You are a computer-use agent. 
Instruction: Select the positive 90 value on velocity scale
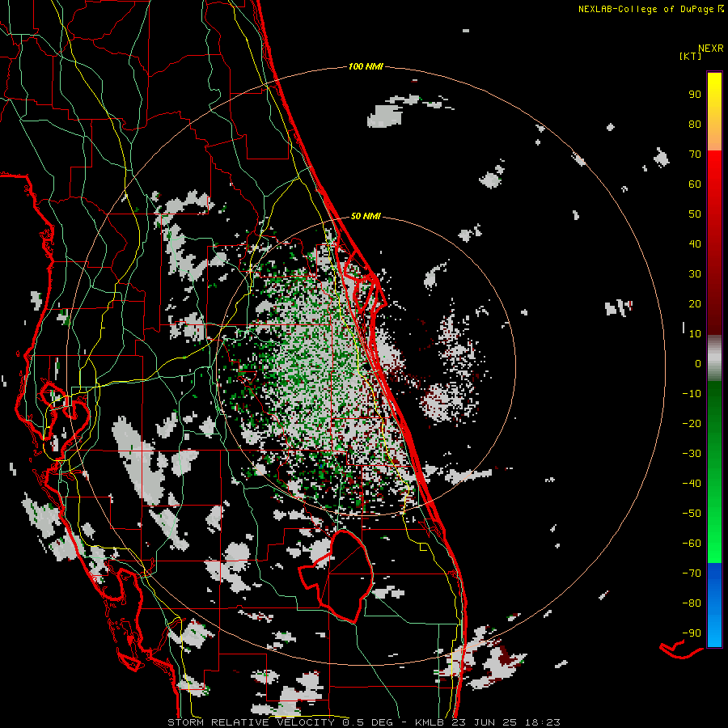pos(695,95)
